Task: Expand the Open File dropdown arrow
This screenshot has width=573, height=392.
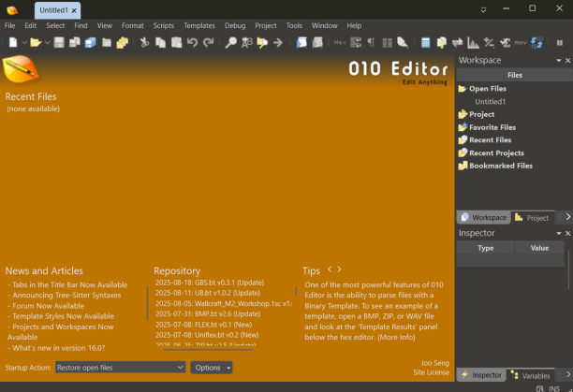Action: [x=47, y=43]
